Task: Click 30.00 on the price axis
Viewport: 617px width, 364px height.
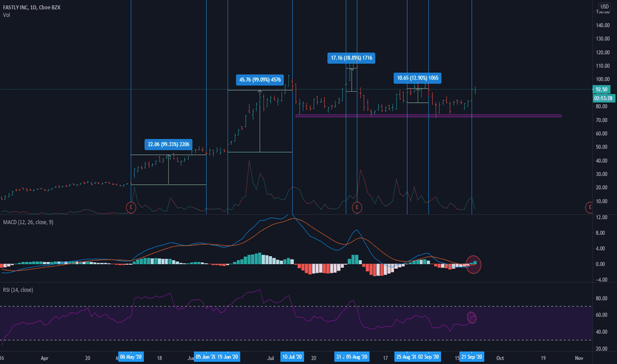Action: point(601,174)
